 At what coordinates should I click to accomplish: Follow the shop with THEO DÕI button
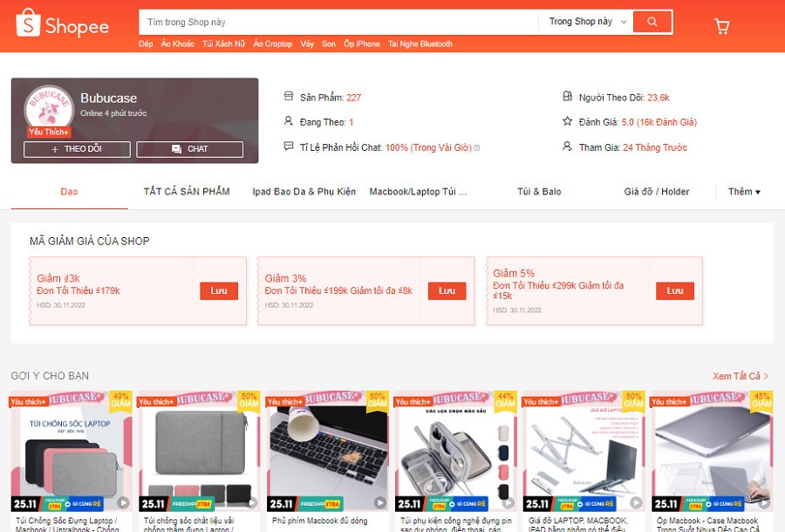tap(77, 149)
